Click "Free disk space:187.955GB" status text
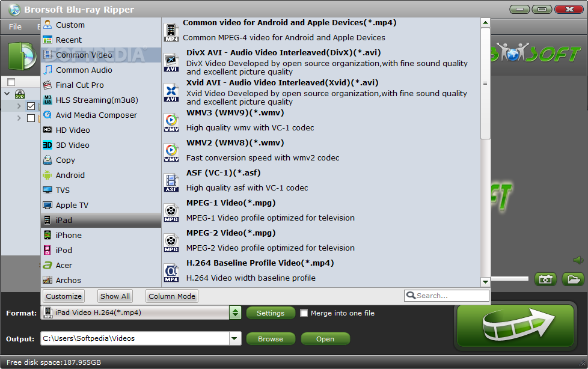This screenshot has width=588, height=369. pyautogui.click(x=54, y=362)
